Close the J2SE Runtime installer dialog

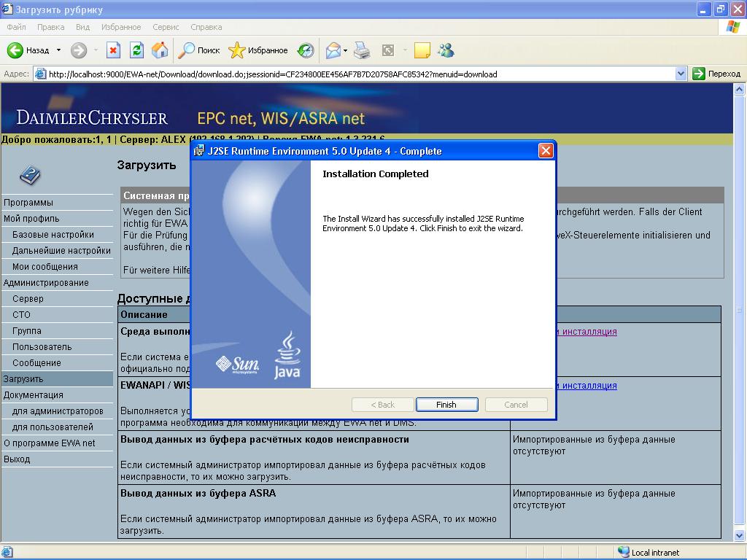(x=546, y=151)
